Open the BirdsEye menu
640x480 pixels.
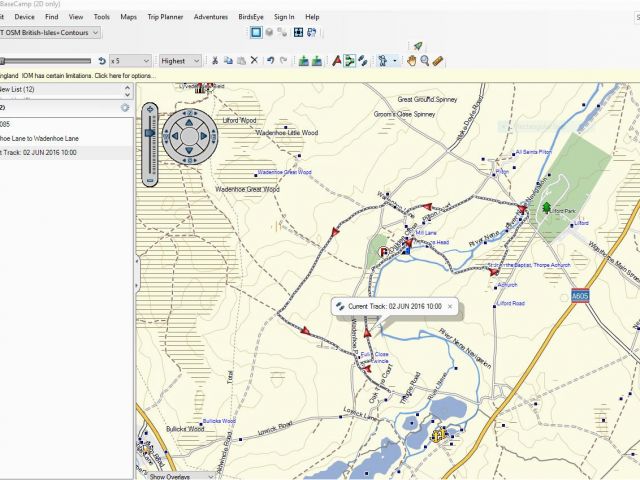click(251, 17)
